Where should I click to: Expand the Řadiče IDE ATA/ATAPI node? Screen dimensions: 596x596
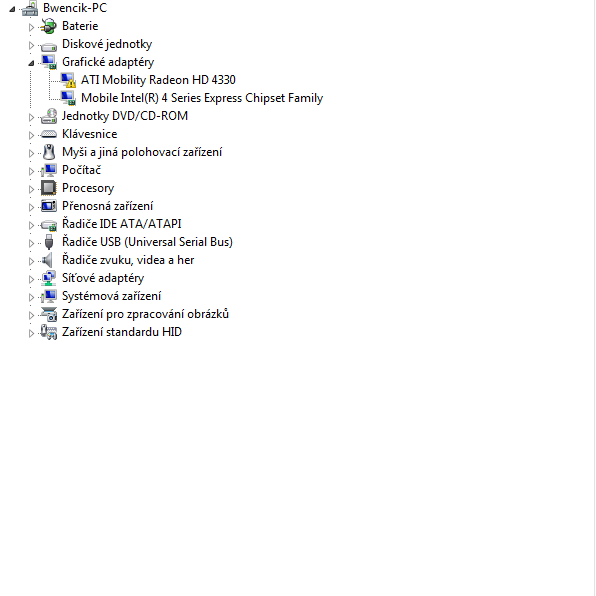tap(31, 225)
